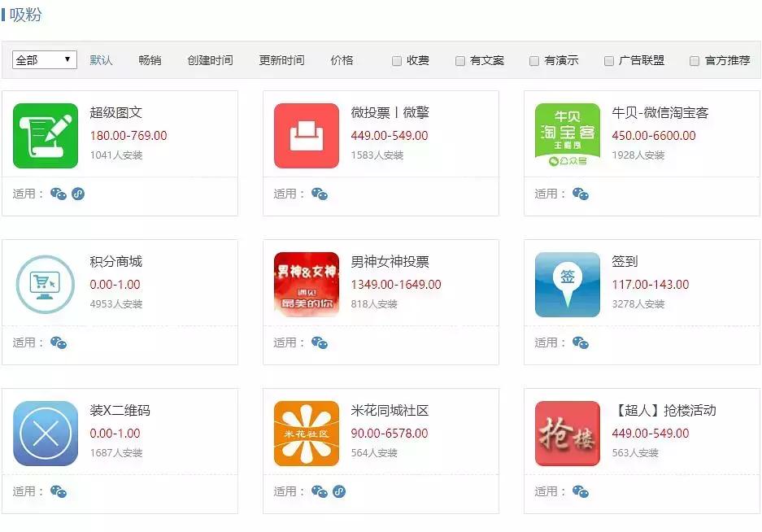Toggle the 广告联盟 checkbox
The image size is (762, 532).
click(607, 59)
